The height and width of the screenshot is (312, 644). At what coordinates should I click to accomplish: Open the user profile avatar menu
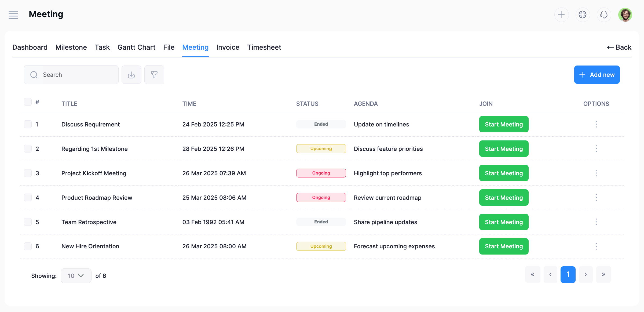click(625, 15)
